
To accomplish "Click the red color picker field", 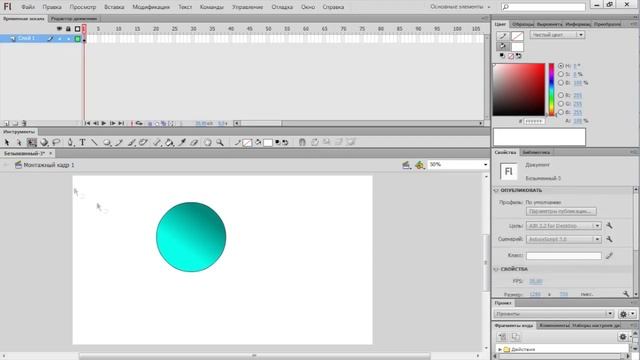I will (518, 89).
